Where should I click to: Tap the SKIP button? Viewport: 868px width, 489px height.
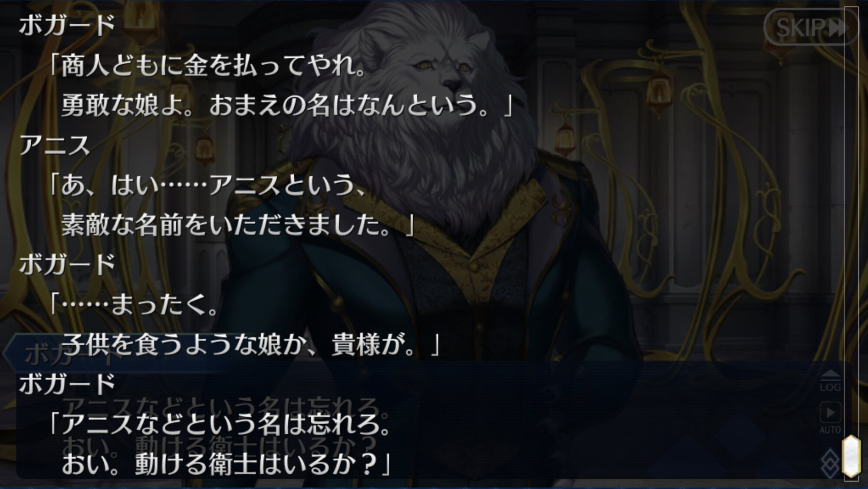pos(811,27)
